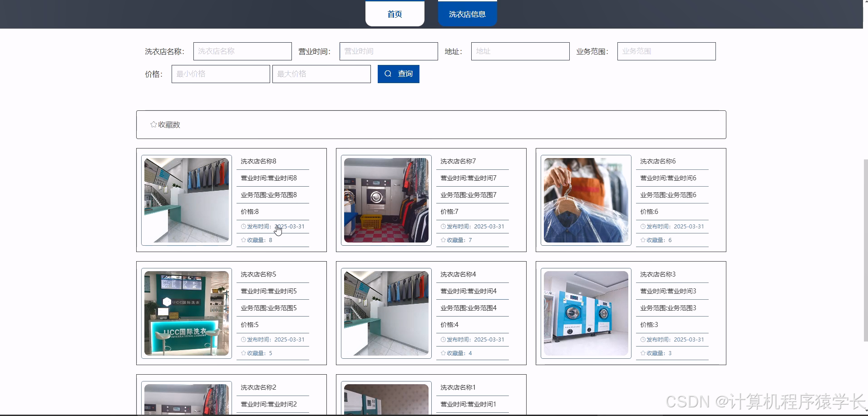The width and height of the screenshot is (868, 416).
Task: Click the star icon next to 收藏量: 8
Action: click(x=243, y=240)
